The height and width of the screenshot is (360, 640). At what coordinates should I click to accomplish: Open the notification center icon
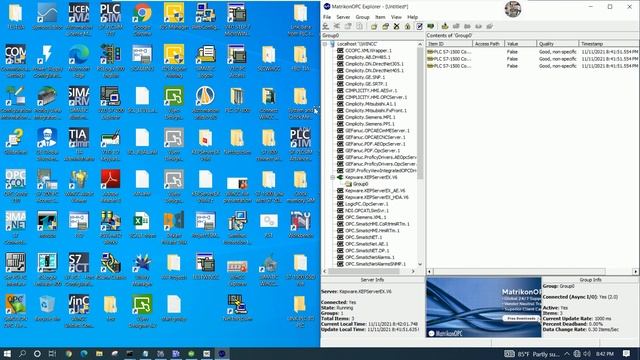627,353
